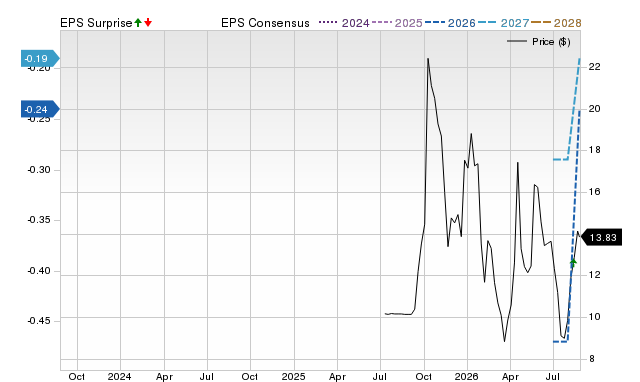The height and width of the screenshot is (382, 640).
Task: Click the 2025 x-axis label
Action: [x=293, y=376]
